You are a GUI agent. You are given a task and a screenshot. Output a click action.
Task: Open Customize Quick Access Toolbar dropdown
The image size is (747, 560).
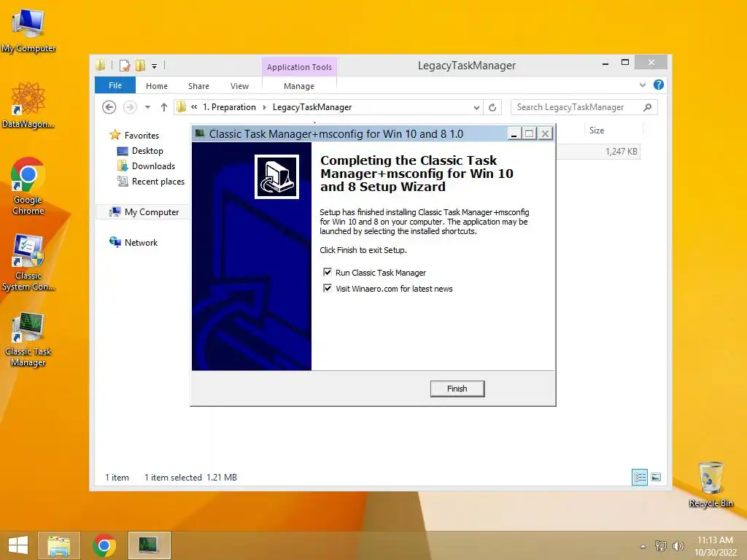point(155,66)
